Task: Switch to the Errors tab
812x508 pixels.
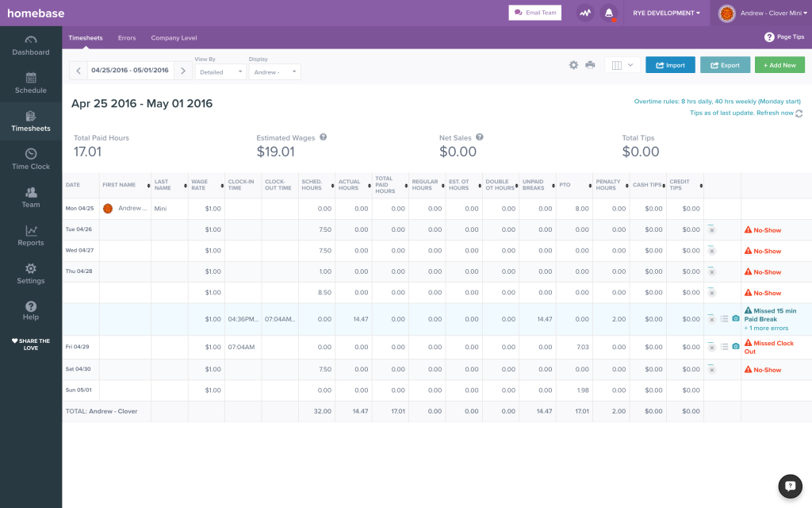Action: (x=127, y=38)
